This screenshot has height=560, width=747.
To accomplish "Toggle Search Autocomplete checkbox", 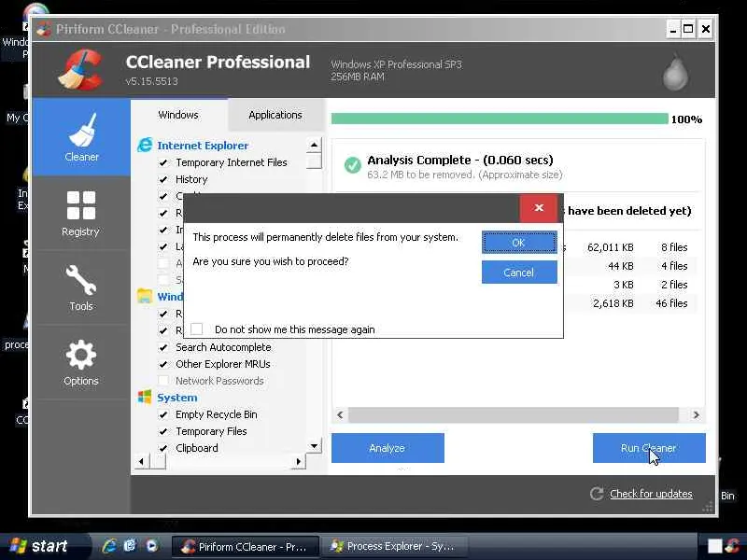I will coord(163,347).
